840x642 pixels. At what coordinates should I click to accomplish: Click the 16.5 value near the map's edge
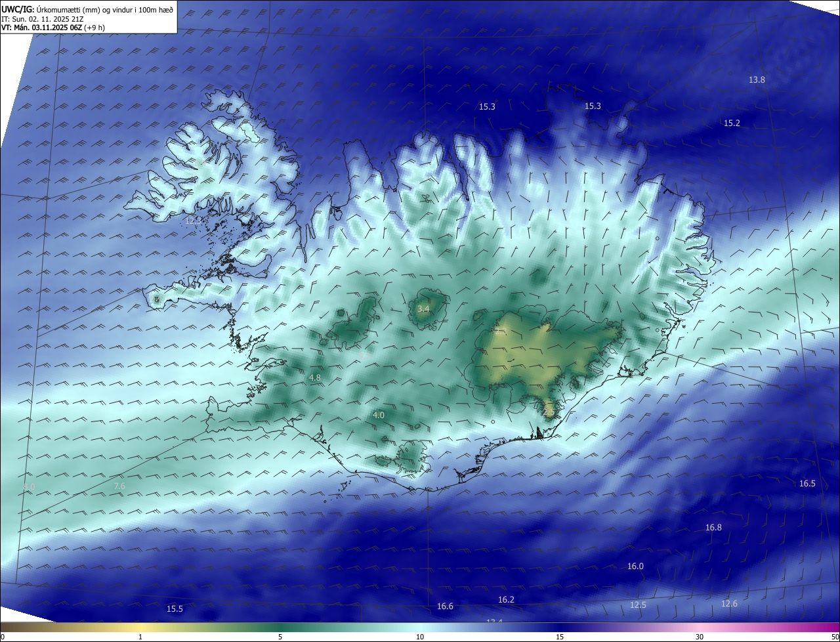pos(807,483)
